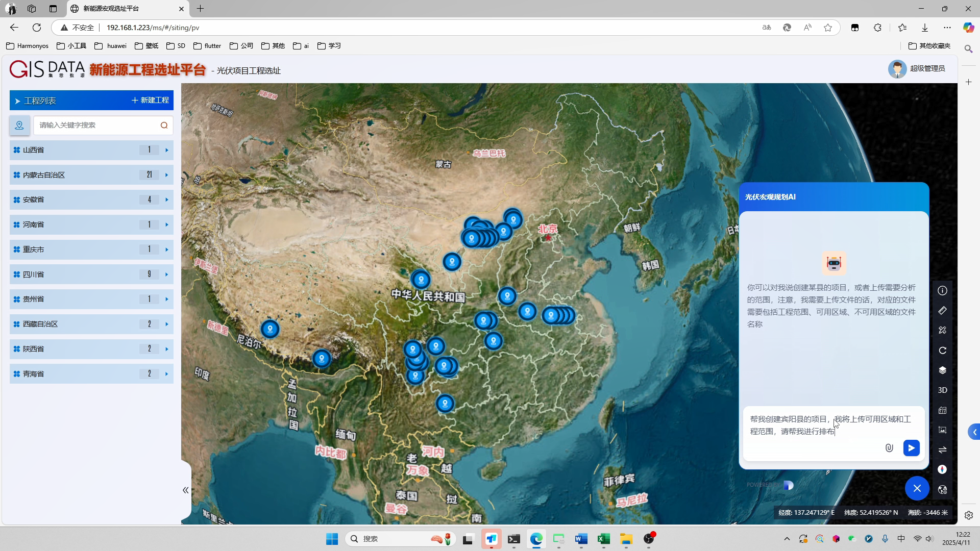Viewport: 980px width, 551px height.
Task: Send the AI chat message
Action: [x=911, y=448]
